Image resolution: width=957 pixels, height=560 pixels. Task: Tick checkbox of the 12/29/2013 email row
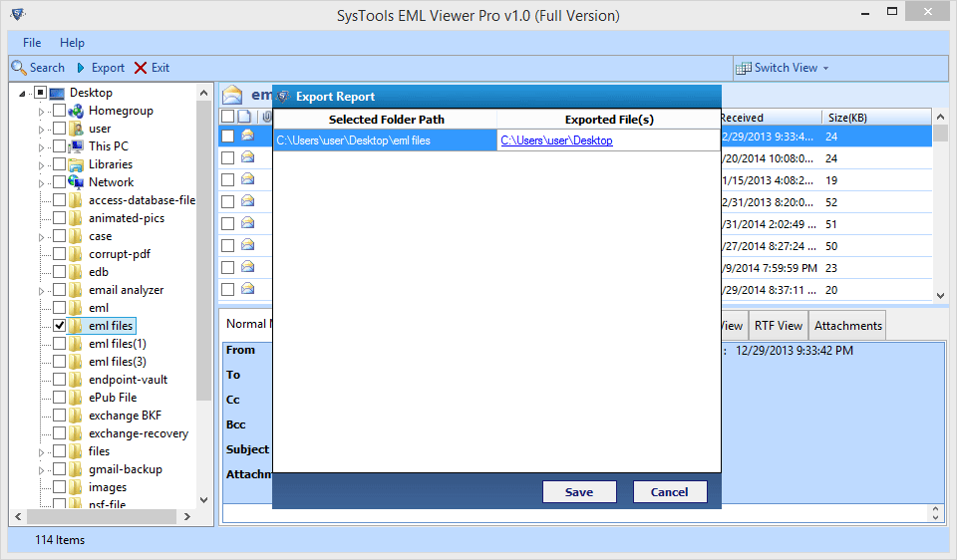click(227, 137)
